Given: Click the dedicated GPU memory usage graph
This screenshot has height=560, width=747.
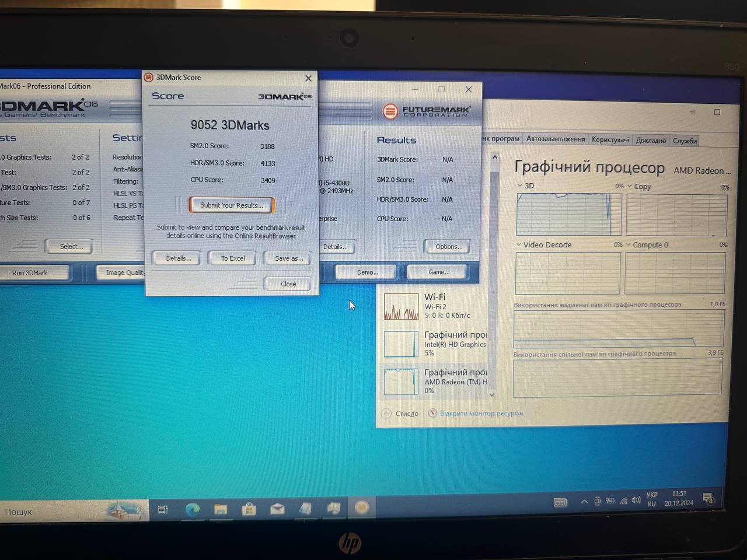Looking at the screenshot, I should click(x=619, y=328).
